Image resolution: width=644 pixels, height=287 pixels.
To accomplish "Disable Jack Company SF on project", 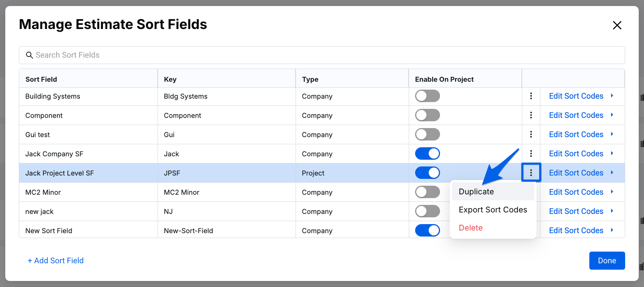I will coord(427,154).
